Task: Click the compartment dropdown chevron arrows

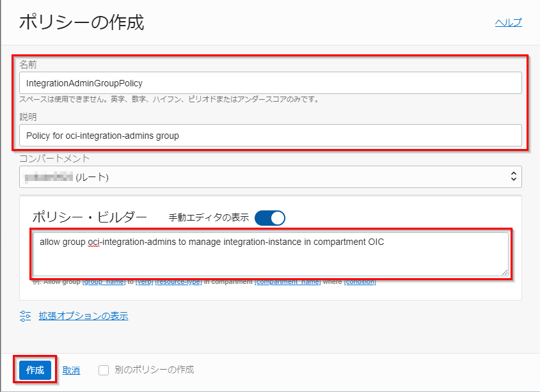Action: tap(512, 177)
